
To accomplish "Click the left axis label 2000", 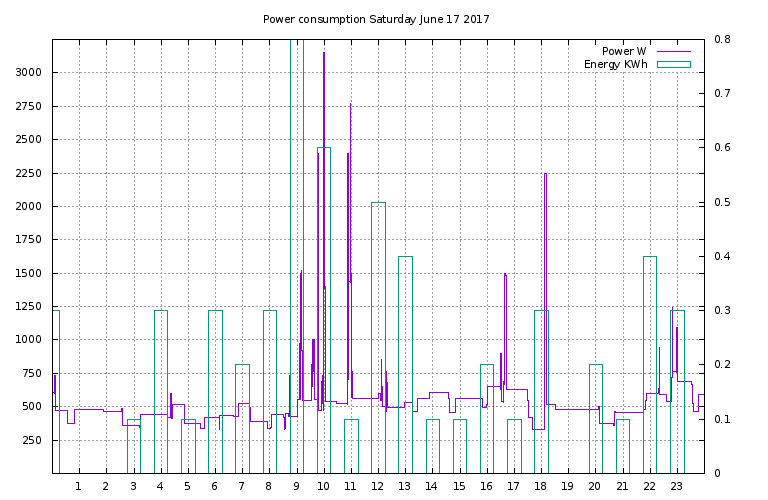I will [28, 206].
